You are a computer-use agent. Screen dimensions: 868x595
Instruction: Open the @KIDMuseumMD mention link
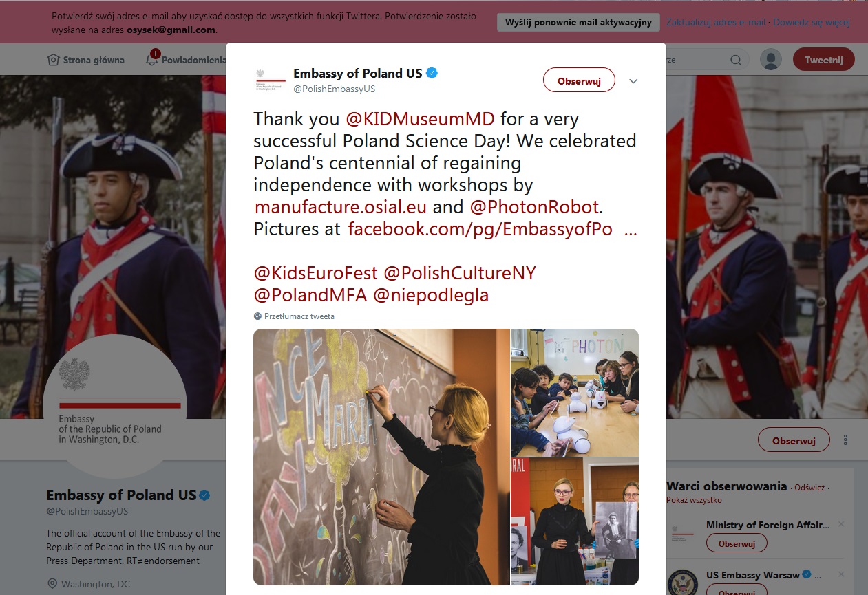[x=420, y=119]
